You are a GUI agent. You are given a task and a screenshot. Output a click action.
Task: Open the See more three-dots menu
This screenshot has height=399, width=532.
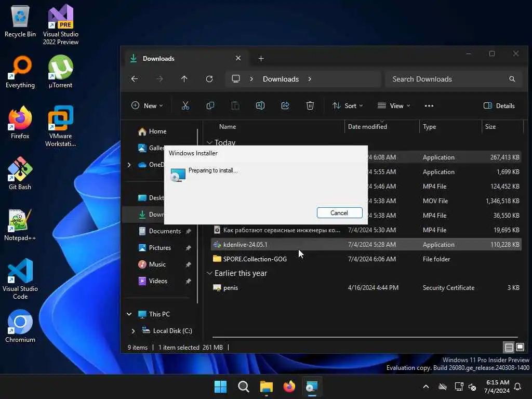click(429, 106)
